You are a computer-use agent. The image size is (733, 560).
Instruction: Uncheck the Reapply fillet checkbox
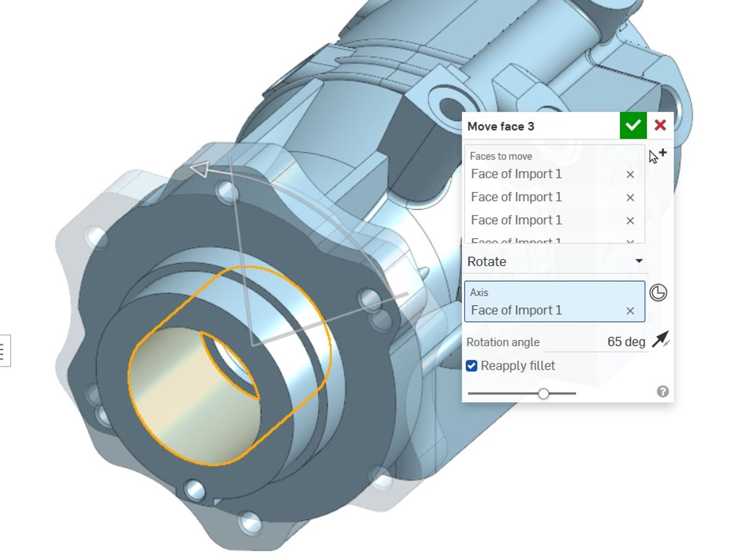click(472, 366)
